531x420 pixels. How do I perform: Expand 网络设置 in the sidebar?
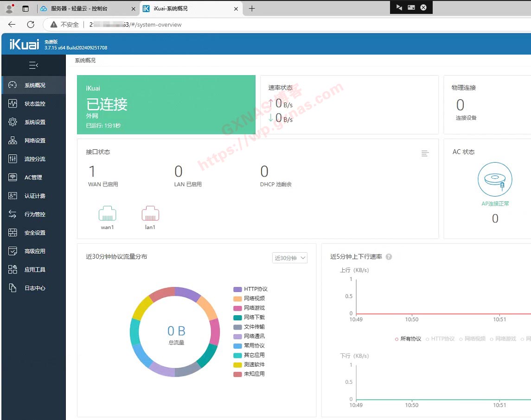35,140
